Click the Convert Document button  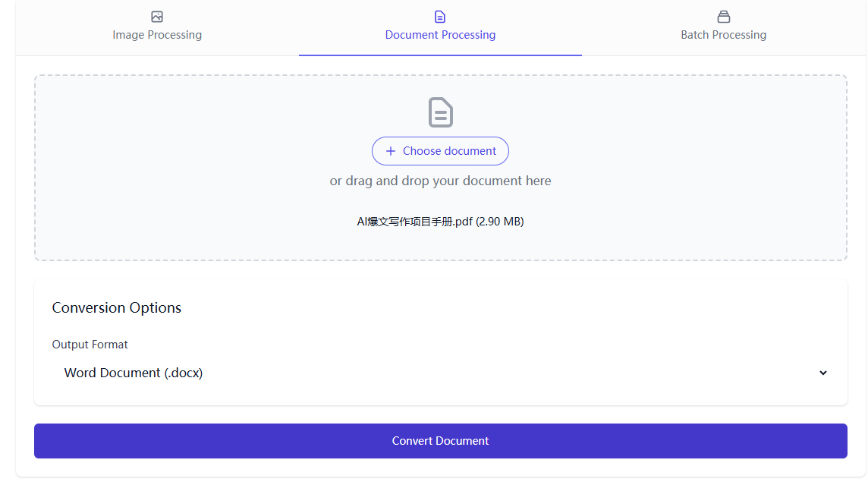coord(441,441)
